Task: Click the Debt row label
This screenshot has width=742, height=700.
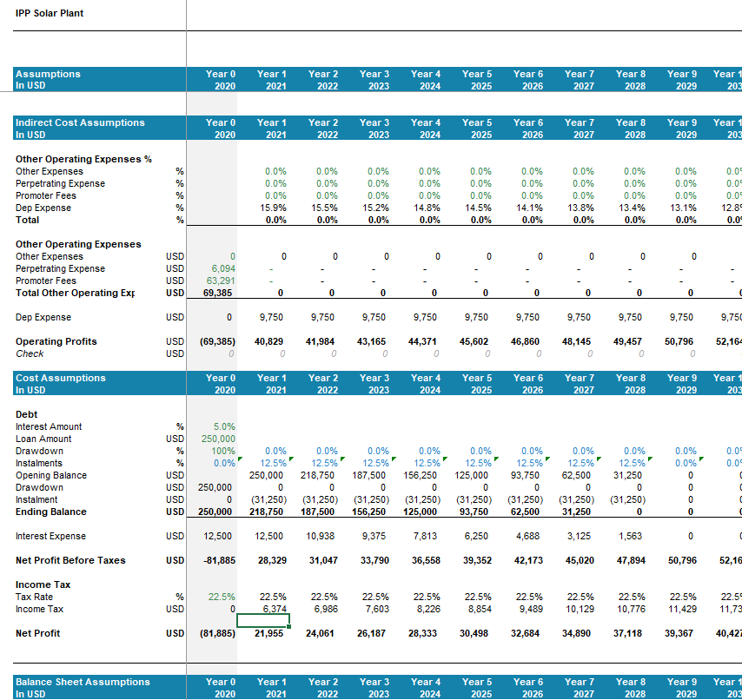Action: 27,415
